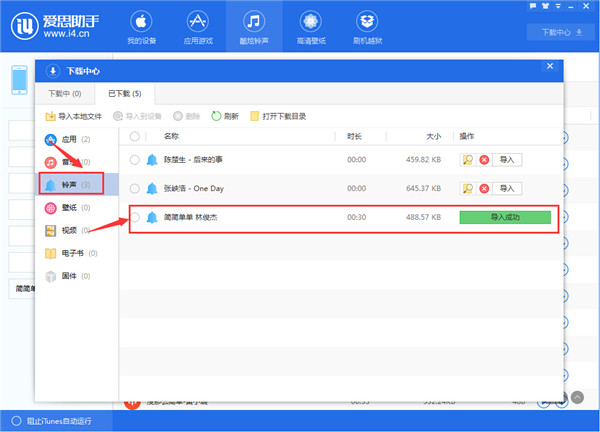Viewport: 600px width, 432px height.
Task: Click the 名称 column header
Action: click(x=171, y=136)
